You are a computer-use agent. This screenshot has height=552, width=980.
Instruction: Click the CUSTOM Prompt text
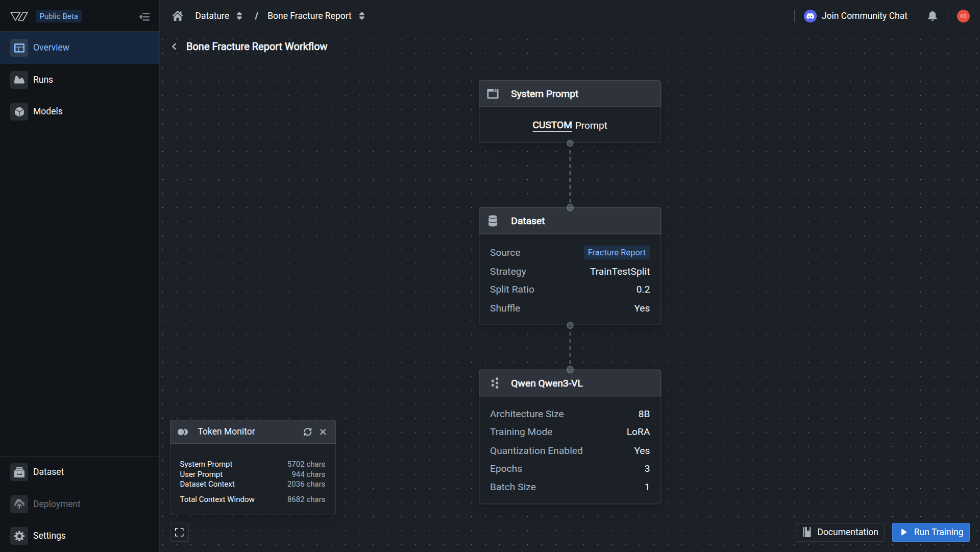click(x=570, y=125)
